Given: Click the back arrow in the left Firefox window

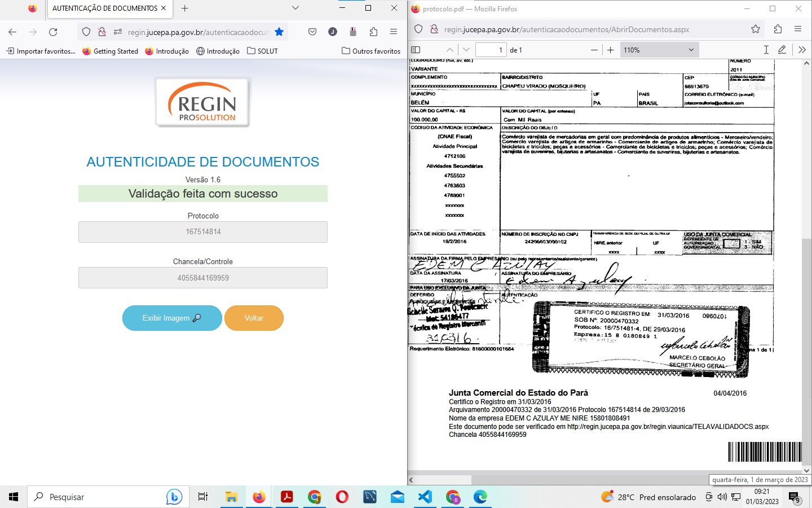Looking at the screenshot, I should point(12,32).
